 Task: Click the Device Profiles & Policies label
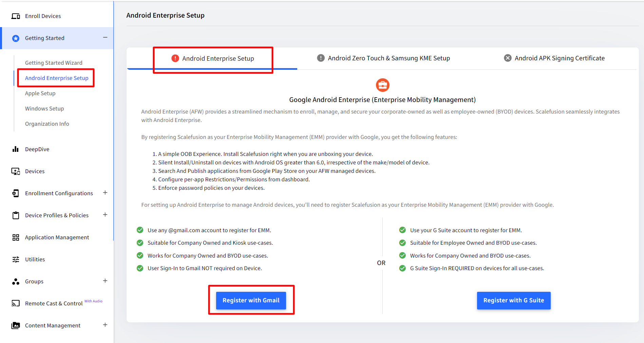click(x=57, y=215)
